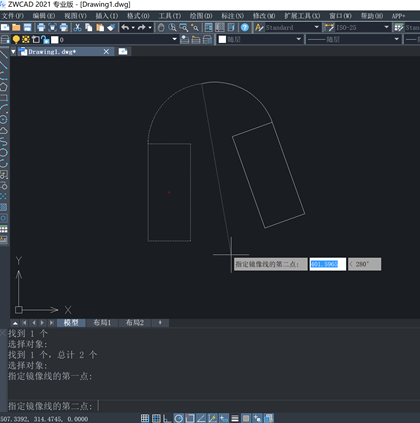Add a new layout with plus button
This screenshot has height=423, width=420.
click(x=160, y=322)
